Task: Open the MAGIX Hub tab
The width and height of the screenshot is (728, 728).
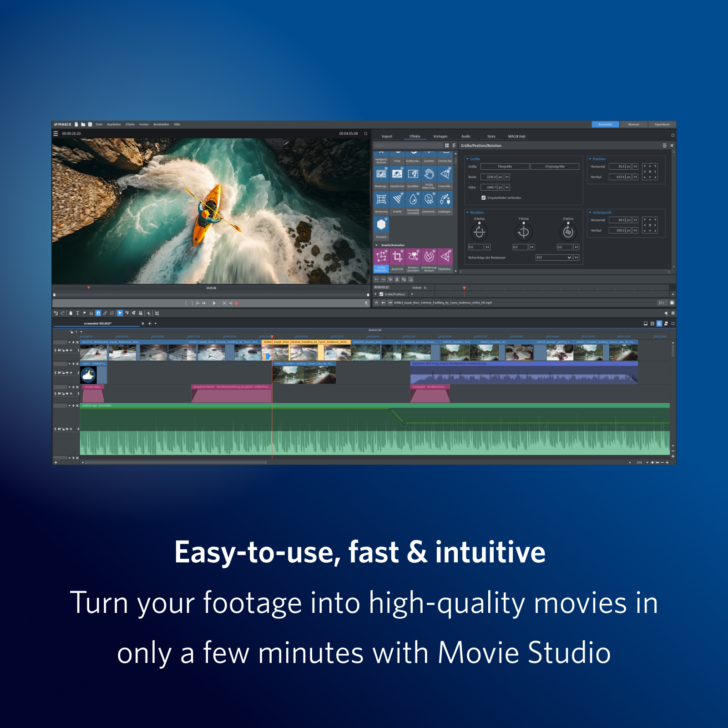Action: point(517,136)
